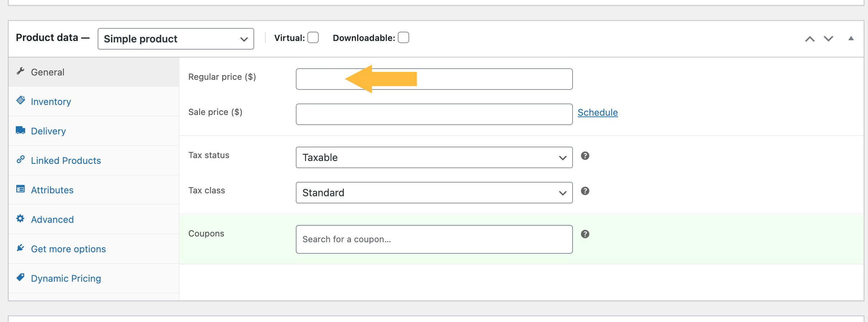This screenshot has width=868, height=322.
Task: Show help tooltip for Tax status
Action: pos(585,156)
